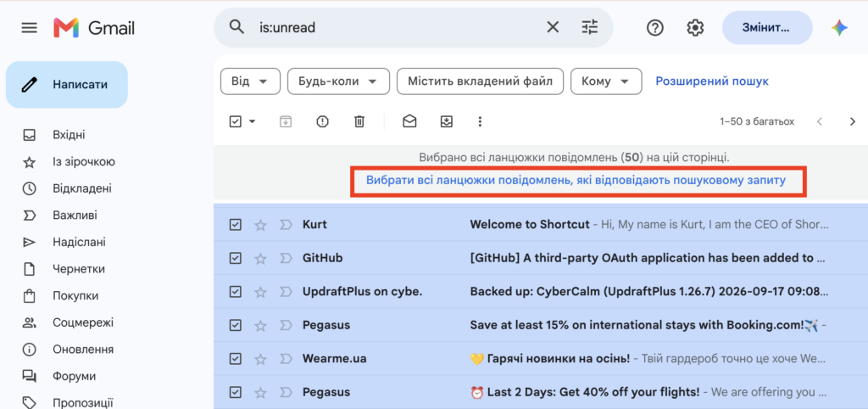Screen dimensions: 868x409
Task: Click the Gmail logo
Action: pyautogui.click(x=94, y=27)
